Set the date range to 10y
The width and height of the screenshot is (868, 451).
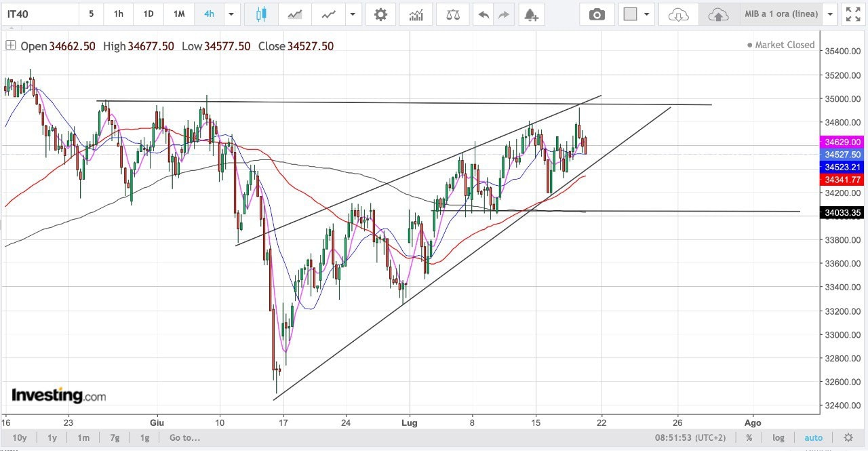20,437
